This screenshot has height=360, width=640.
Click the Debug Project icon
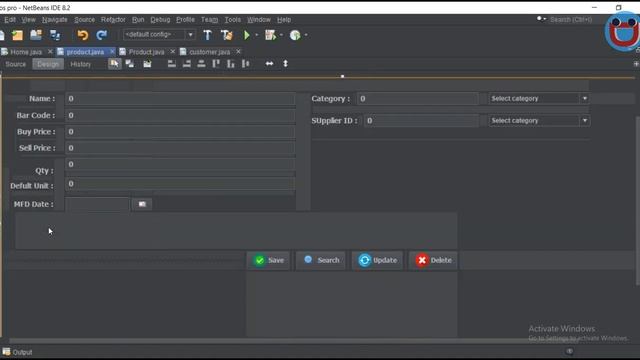(x=270, y=35)
